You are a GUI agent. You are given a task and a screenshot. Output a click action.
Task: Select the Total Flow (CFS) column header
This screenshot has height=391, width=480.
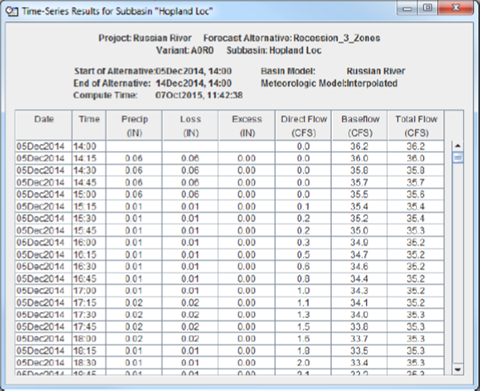click(x=416, y=126)
